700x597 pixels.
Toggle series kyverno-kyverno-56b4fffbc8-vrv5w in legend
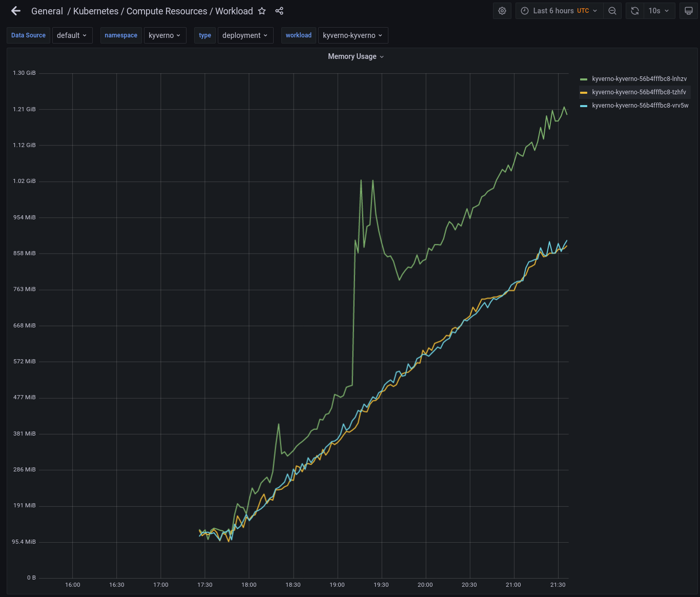640,106
